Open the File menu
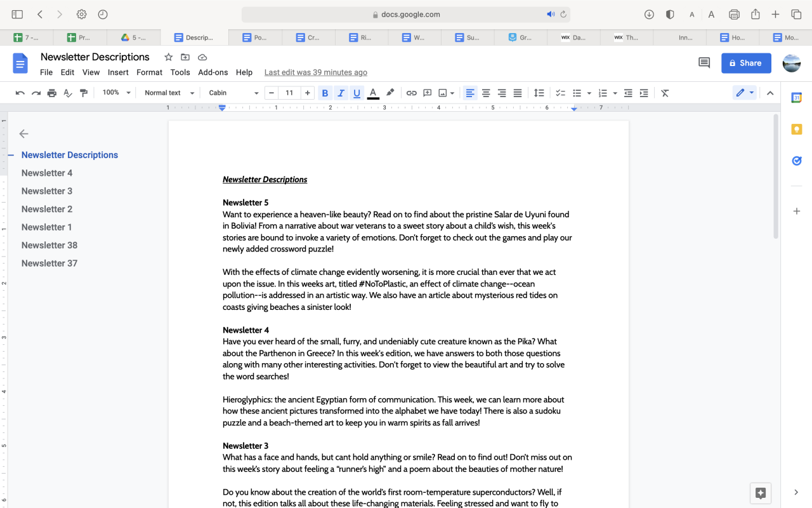 pos(46,72)
